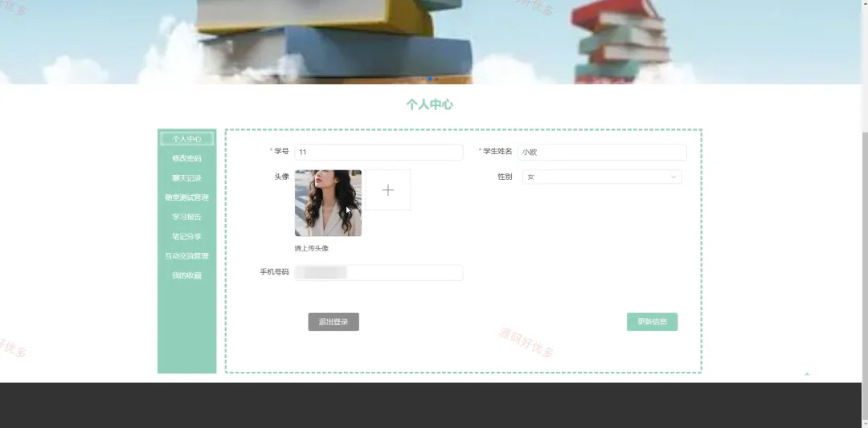868x428 pixels.
Task: Open the 个人中心 sidebar item
Action: [x=186, y=139]
